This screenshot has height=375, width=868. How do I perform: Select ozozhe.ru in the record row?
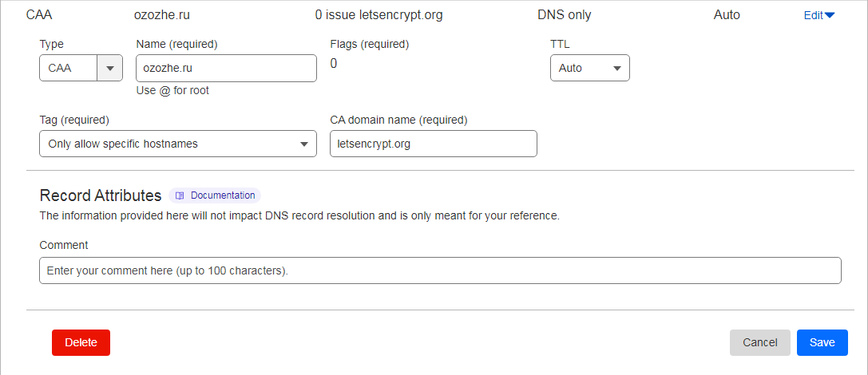(x=162, y=15)
